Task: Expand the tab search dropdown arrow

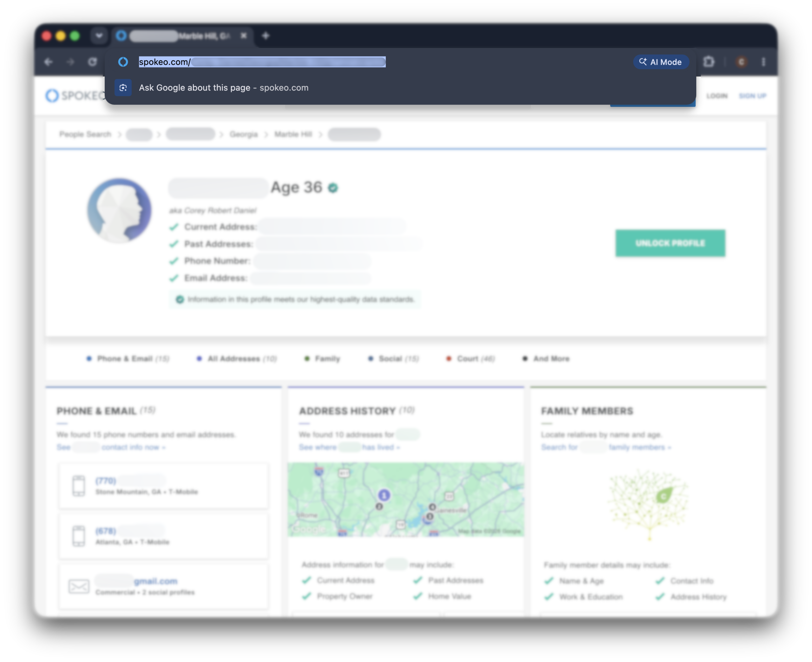Action: coord(99,36)
